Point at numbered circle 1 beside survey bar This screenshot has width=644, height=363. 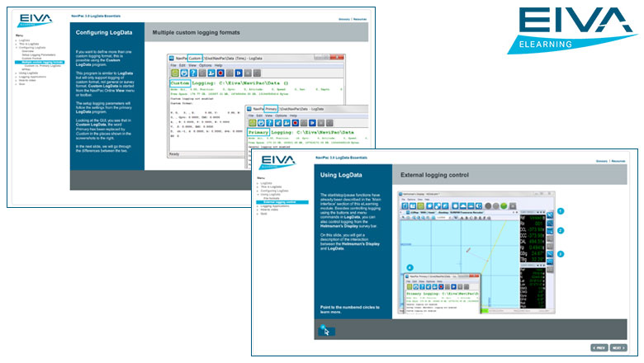pyautogui.click(x=561, y=211)
